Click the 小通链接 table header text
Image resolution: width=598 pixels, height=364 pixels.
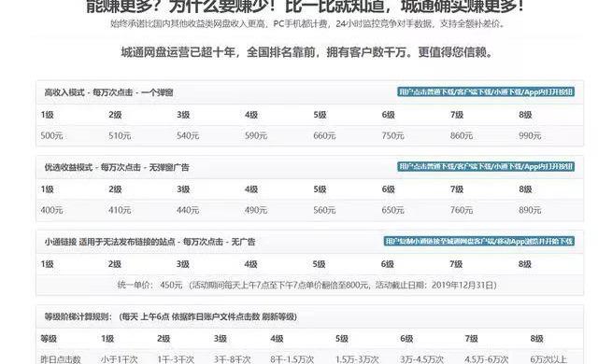pyautogui.click(x=149, y=242)
